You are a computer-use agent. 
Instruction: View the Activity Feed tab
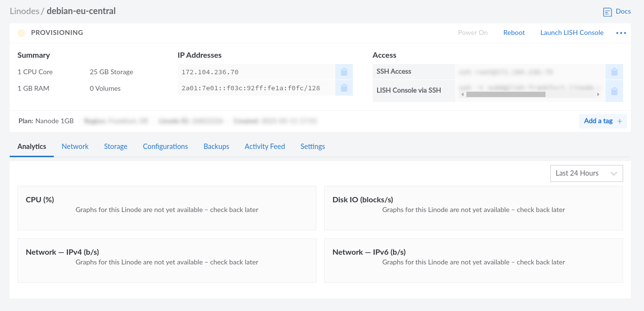264,146
